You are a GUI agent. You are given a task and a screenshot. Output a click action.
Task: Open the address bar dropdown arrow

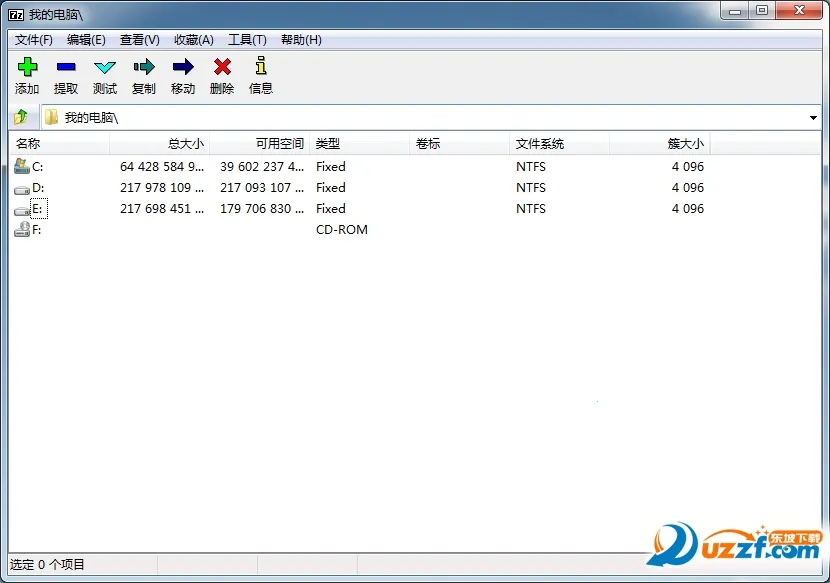[814, 117]
